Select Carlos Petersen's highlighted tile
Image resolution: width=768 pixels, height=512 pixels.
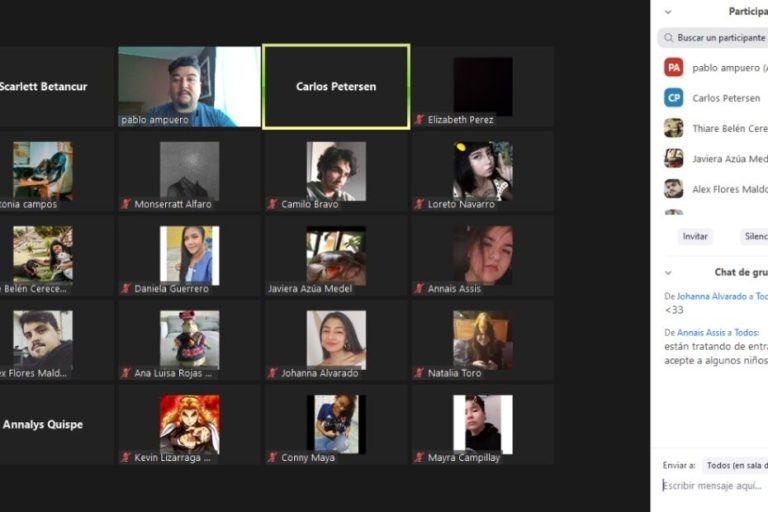[x=336, y=87]
